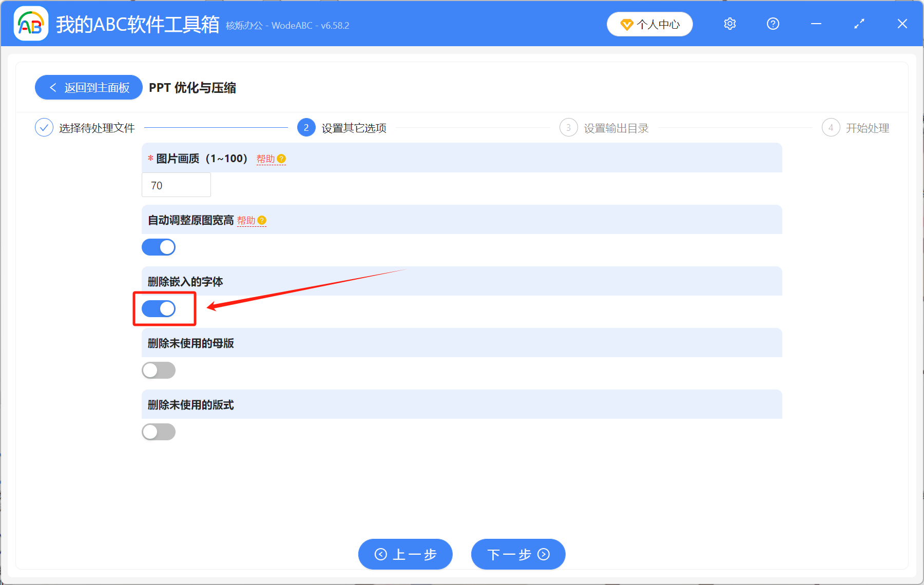
Task: Click the diamond icon on the 个人中心 button
Action: 627,24
